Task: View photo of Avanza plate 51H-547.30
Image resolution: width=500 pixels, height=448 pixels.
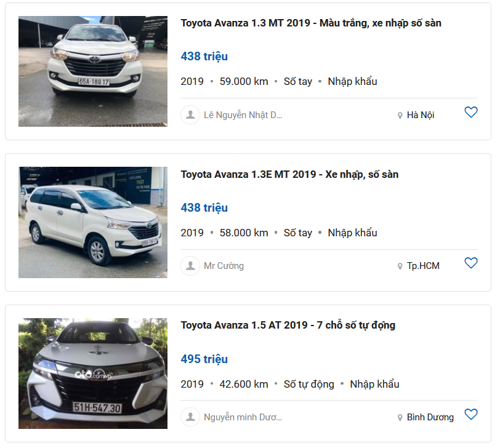Action: pos(93,374)
